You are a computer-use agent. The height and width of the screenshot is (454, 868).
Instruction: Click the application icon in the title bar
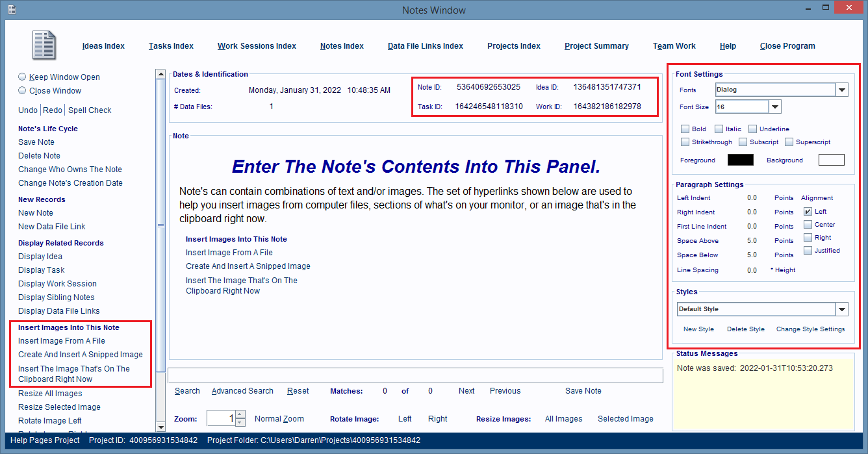click(x=12, y=10)
